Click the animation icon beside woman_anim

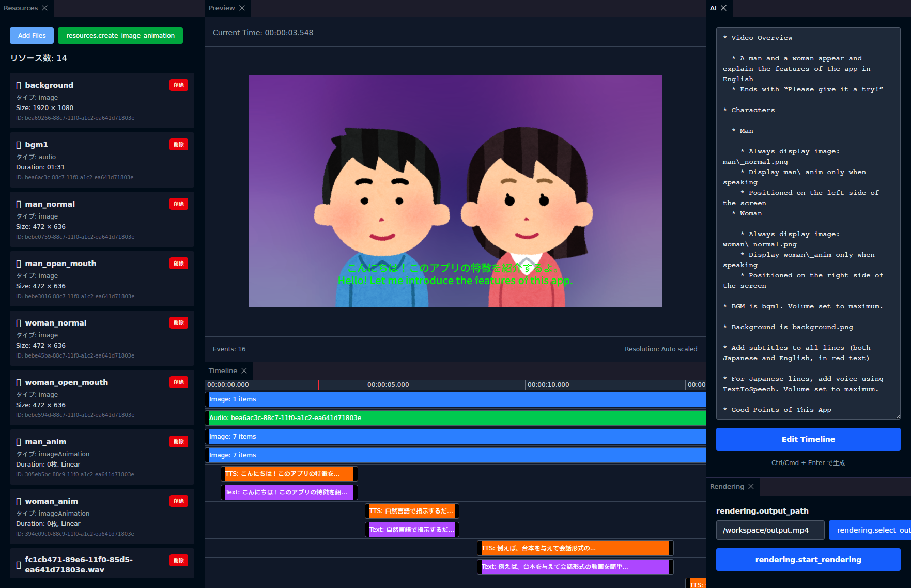(x=19, y=501)
